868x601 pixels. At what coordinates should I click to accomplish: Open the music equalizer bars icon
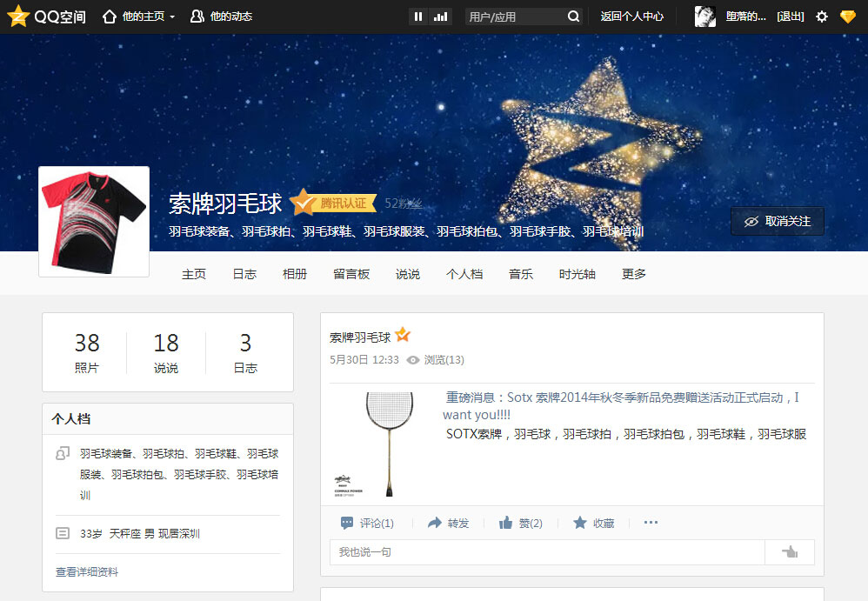441,17
